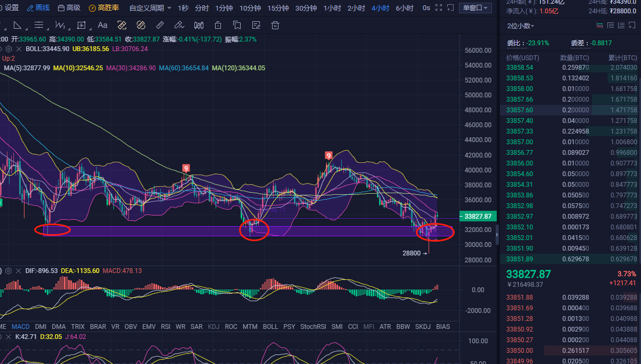Image resolution: width=641 pixels, height=364 pixels.
Task: Open the 单窗口 window layout dropdown
Action: tap(475, 8)
